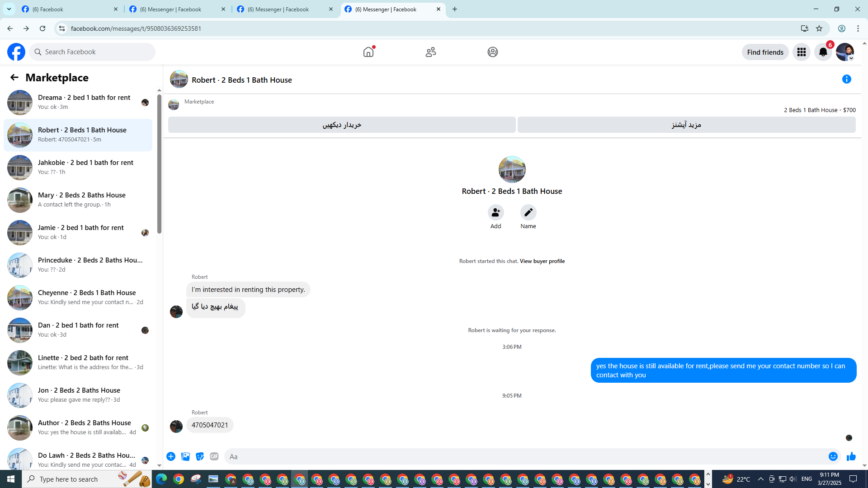Click Robert's message 4705047021
The width and height of the screenshot is (868, 488).
coord(210,425)
